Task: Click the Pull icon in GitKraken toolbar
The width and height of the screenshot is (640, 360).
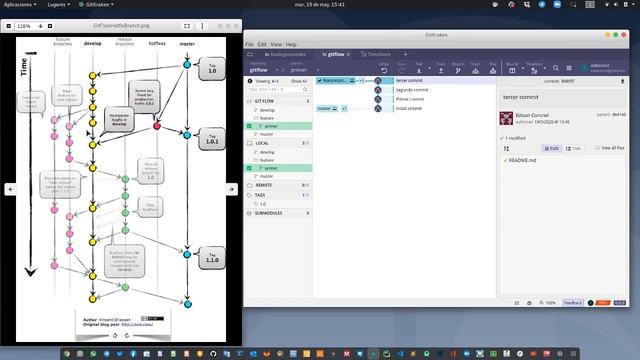Action: [419, 70]
